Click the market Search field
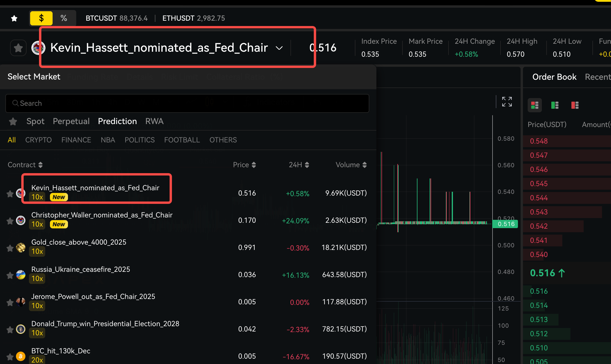 click(187, 103)
